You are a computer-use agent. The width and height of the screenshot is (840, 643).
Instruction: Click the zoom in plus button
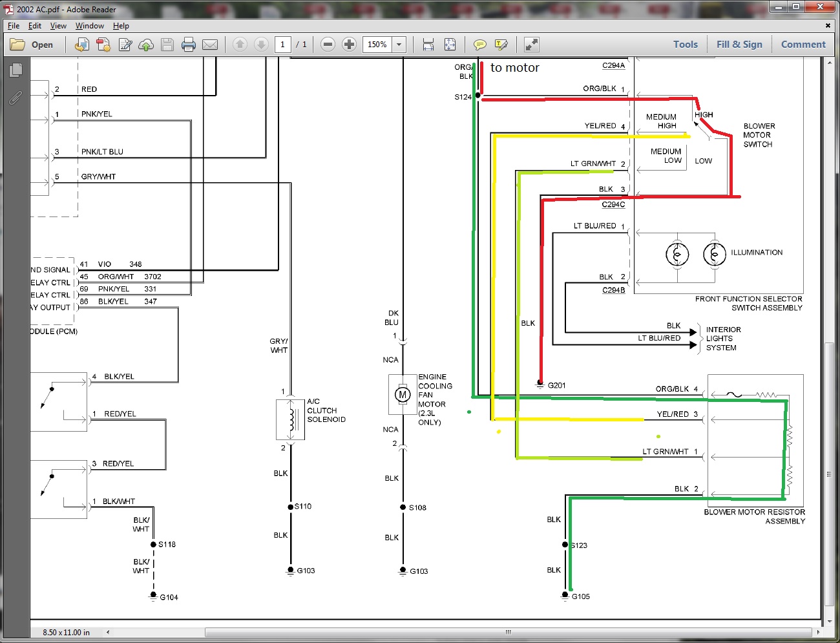[349, 45]
